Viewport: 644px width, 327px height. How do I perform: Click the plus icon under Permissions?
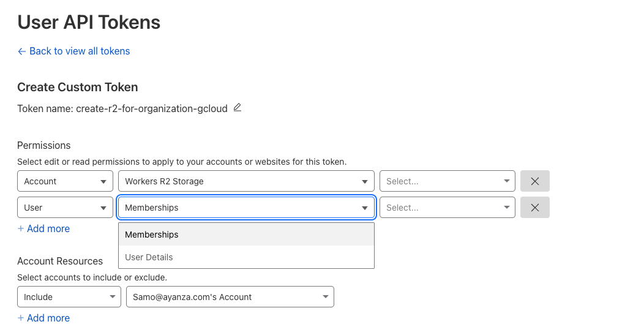point(21,228)
